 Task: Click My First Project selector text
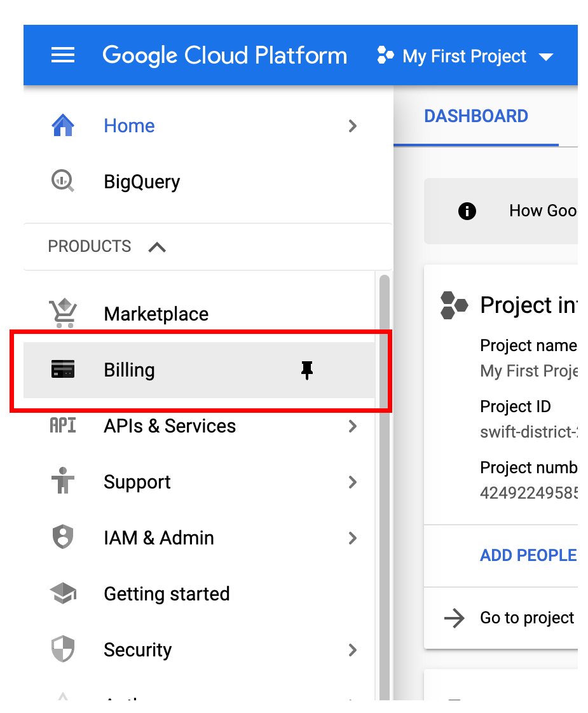[x=465, y=57]
